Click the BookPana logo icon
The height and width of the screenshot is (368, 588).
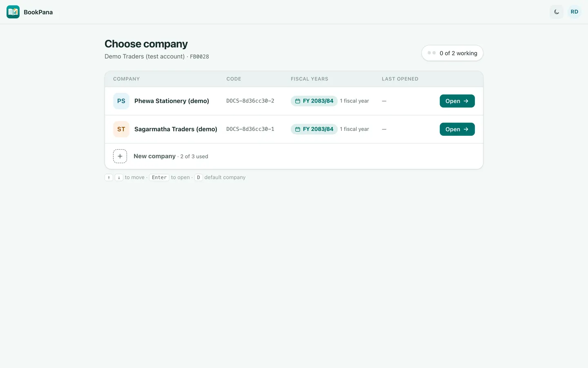pos(13,12)
